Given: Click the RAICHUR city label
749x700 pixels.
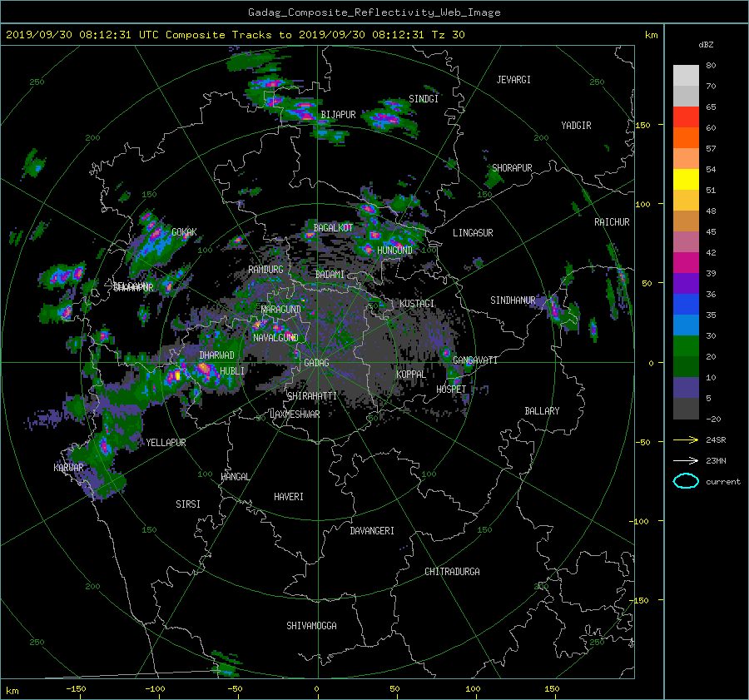Looking at the screenshot, I should coord(612,222).
